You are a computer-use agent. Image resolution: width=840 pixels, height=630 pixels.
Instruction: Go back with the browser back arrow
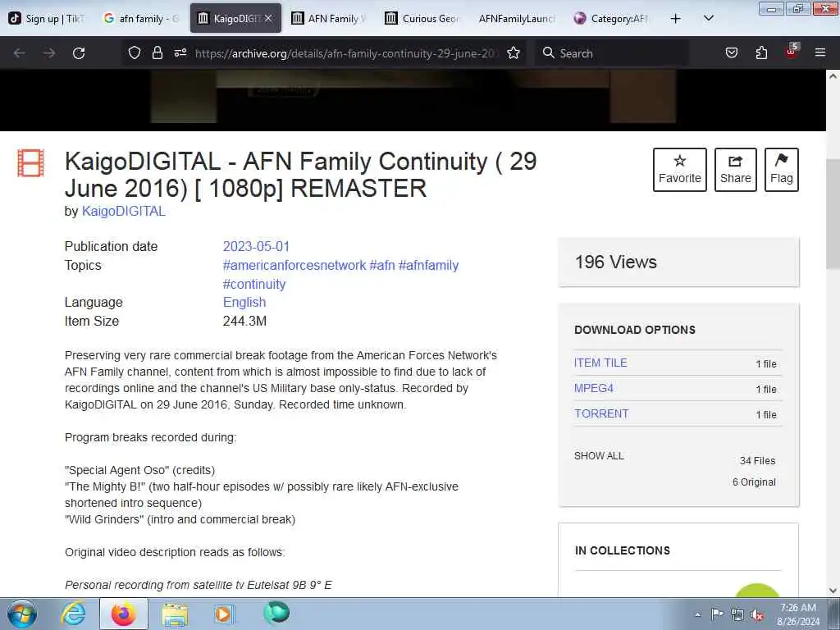point(20,53)
